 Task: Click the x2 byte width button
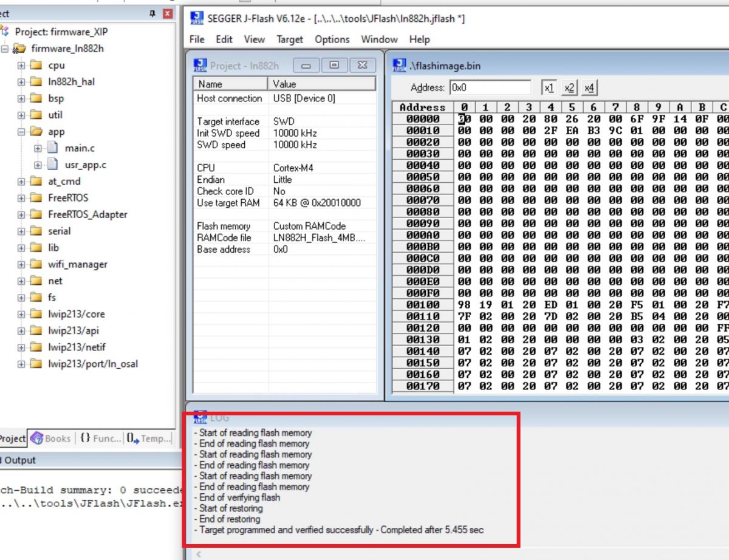pos(569,88)
